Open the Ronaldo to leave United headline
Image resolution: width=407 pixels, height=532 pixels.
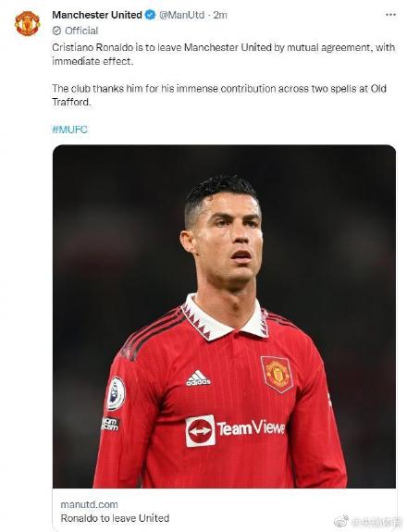click(x=115, y=518)
